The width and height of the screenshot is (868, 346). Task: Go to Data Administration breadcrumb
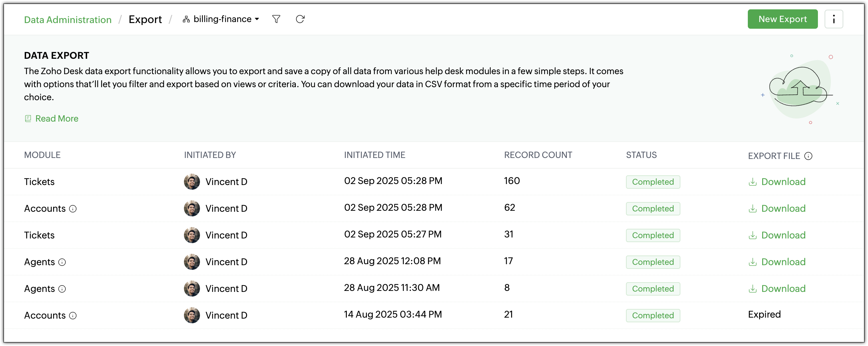[x=68, y=20]
